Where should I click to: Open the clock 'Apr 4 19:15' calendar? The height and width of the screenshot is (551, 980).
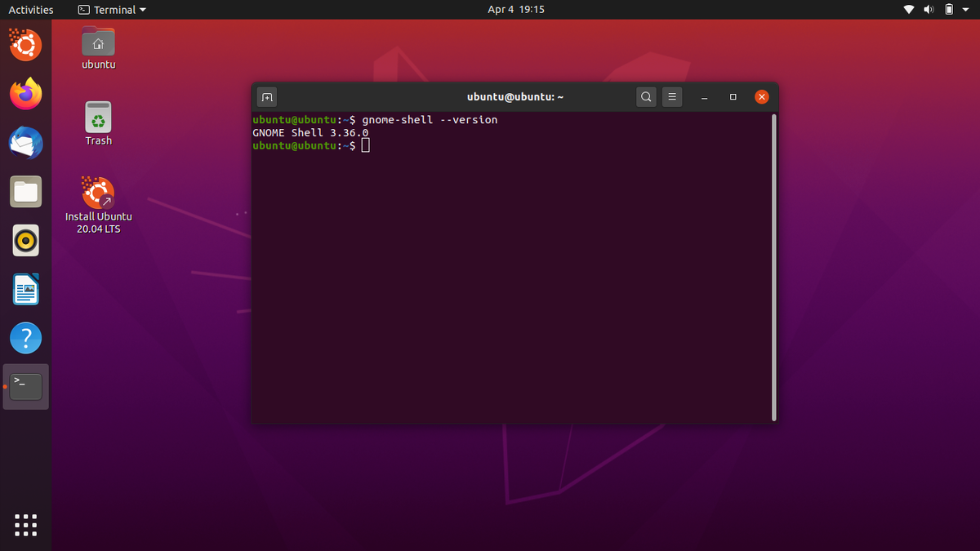point(515,10)
